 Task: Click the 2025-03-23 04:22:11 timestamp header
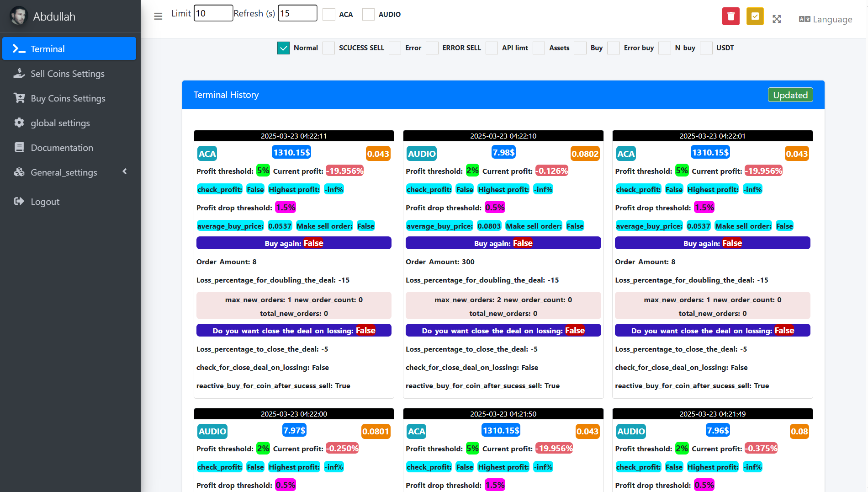[x=294, y=136]
